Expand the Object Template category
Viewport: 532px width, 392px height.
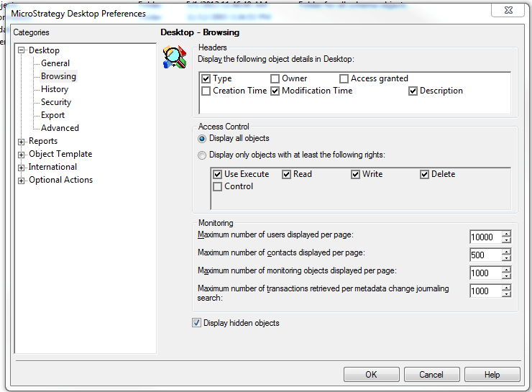click(x=22, y=155)
